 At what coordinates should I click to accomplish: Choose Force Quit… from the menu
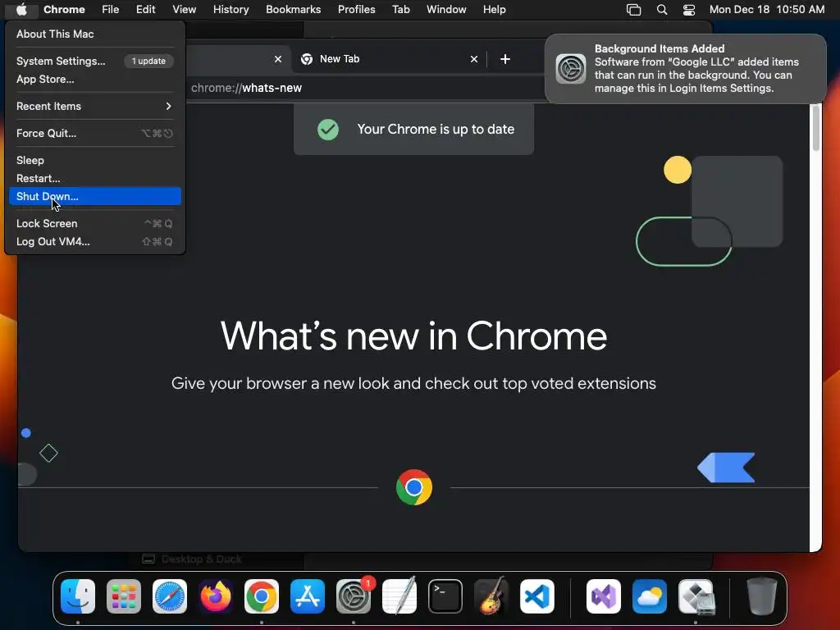95,134
